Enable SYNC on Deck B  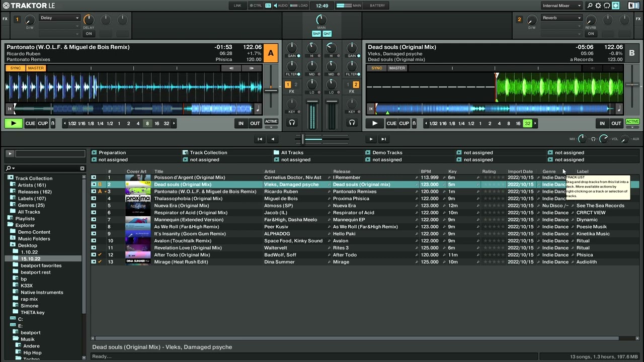(377, 68)
